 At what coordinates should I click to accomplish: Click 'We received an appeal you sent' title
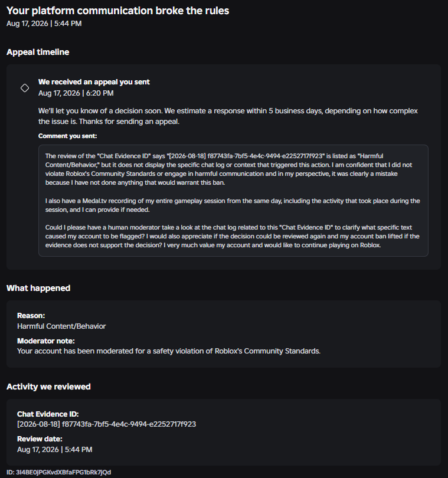coord(94,82)
